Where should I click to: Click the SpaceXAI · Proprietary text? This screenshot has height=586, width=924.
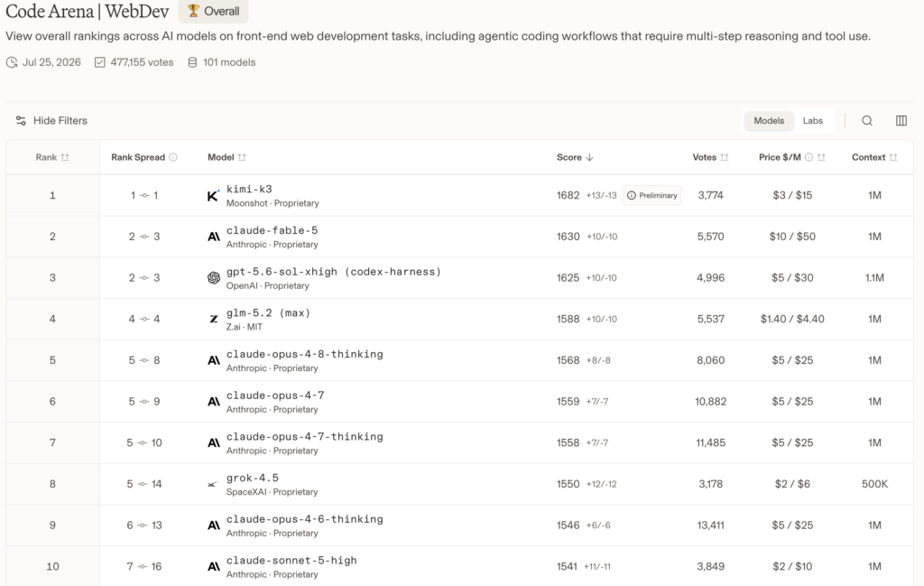[x=272, y=492]
